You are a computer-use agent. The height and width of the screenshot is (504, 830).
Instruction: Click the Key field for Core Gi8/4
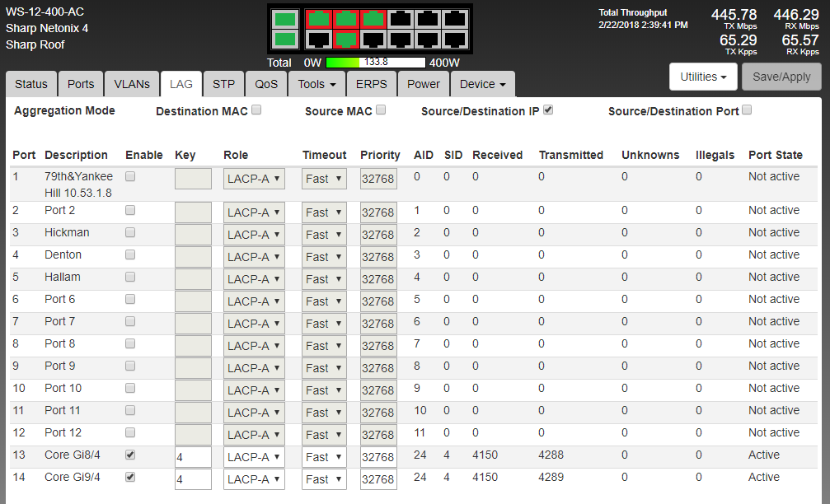pos(193,457)
